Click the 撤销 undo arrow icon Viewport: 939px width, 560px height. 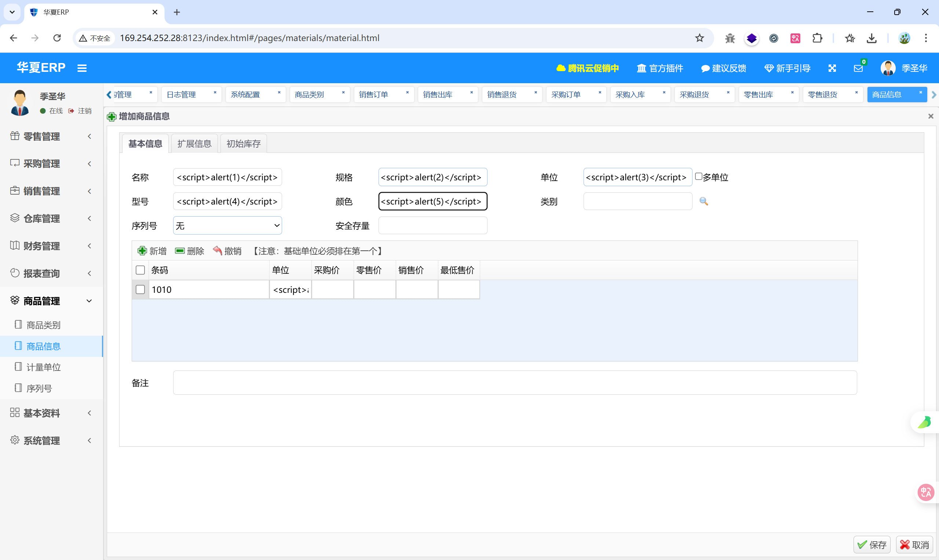218,251
